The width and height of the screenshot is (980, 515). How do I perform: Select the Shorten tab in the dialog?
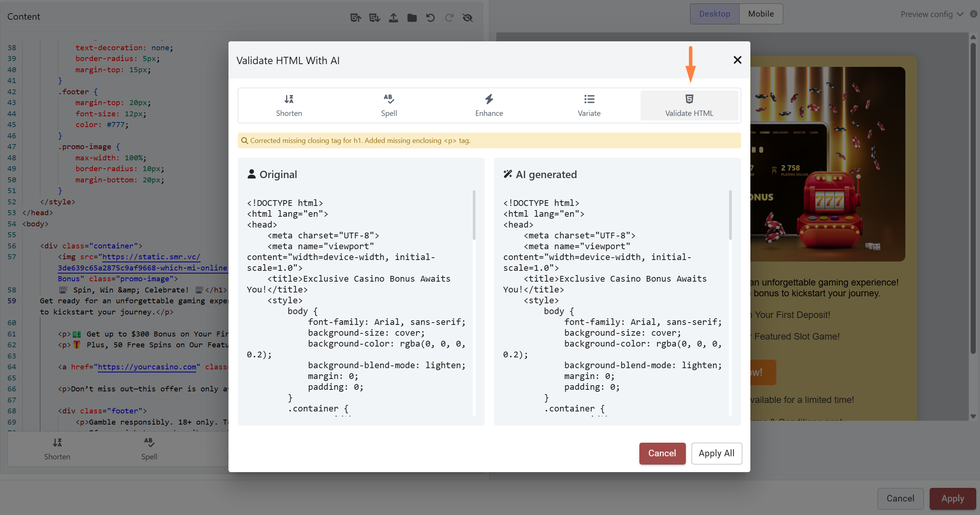pyautogui.click(x=289, y=105)
